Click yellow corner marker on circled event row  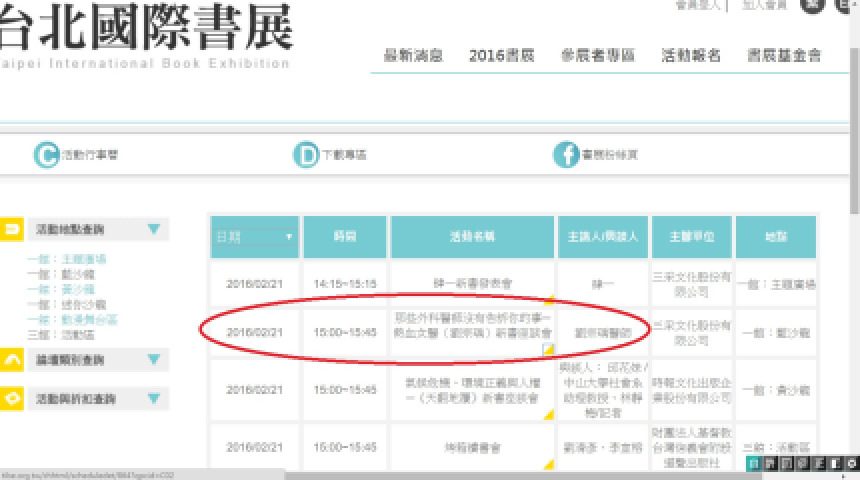point(547,349)
